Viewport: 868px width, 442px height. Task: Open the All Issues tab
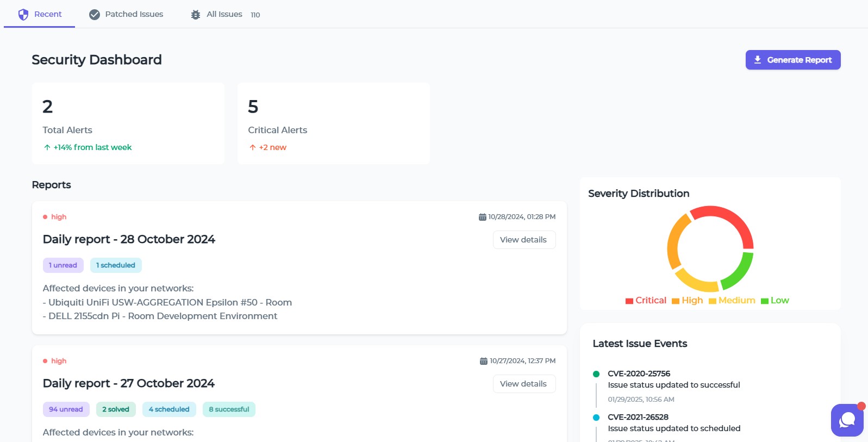tap(224, 15)
